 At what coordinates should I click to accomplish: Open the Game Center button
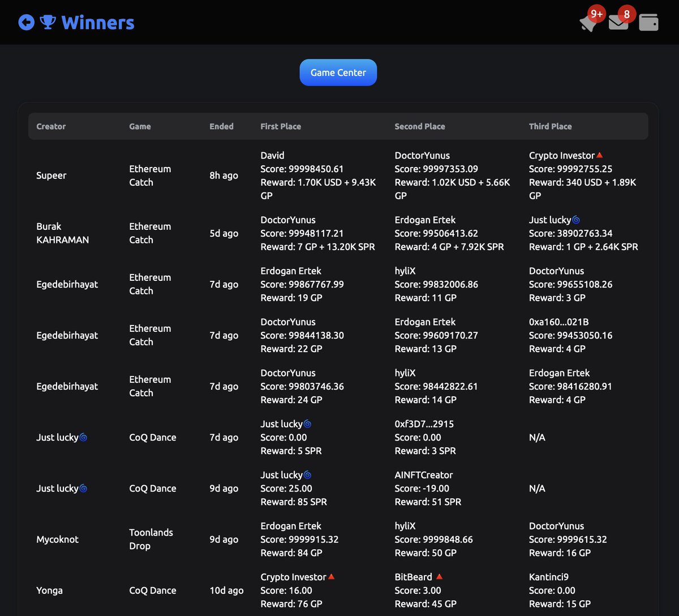(x=338, y=72)
